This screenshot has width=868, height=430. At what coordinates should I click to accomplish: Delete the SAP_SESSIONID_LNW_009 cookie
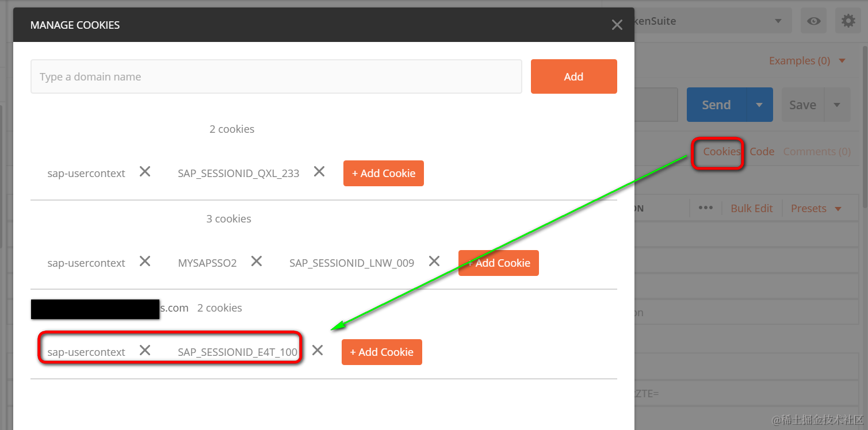(434, 262)
